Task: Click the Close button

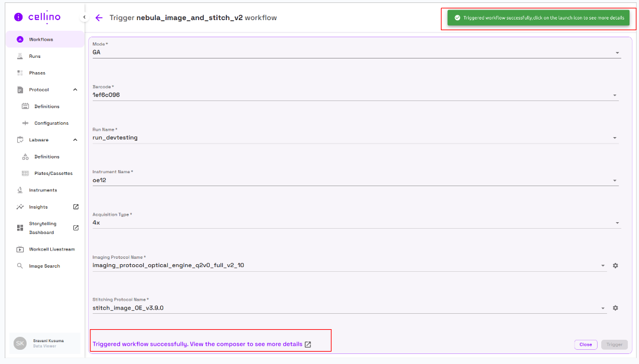Action: pos(585,344)
